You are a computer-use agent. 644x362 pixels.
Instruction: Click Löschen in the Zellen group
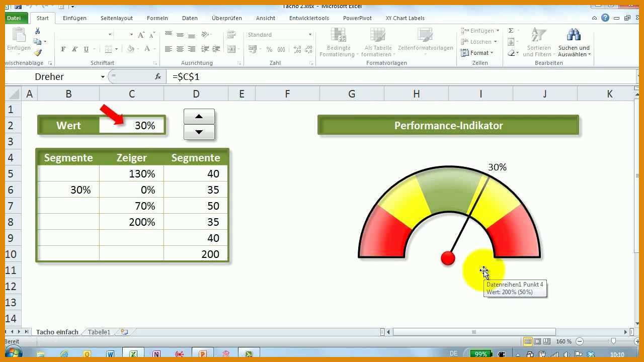pos(479,42)
